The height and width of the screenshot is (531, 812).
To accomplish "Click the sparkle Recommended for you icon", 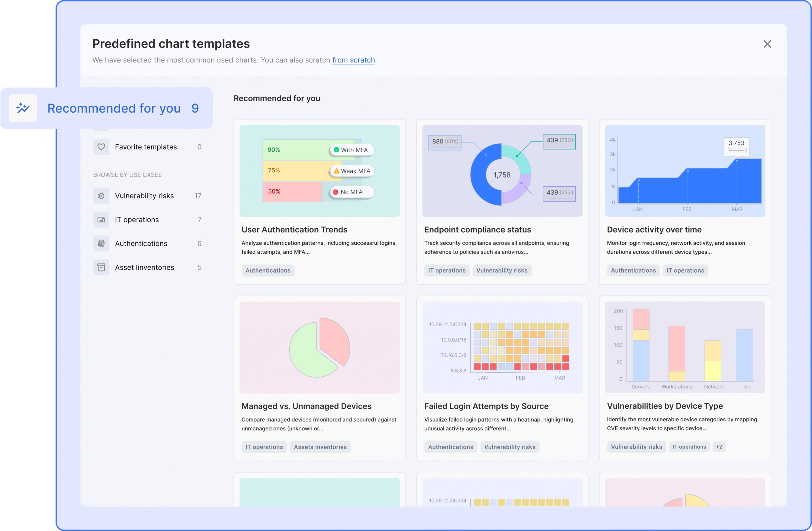I will click(23, 108).
